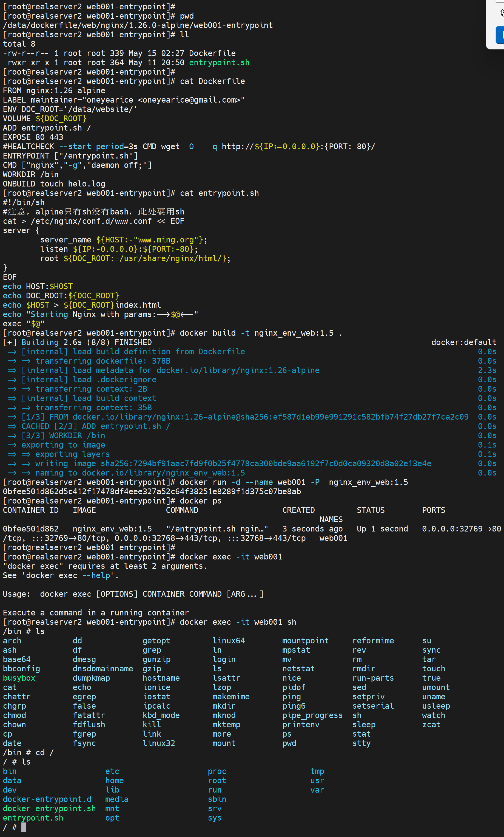The height and width of the screenshot is (837, 504).
Task: Click the 'Building 2.6s (8/8) FINISHED' text
Action: tap(86, 342)
